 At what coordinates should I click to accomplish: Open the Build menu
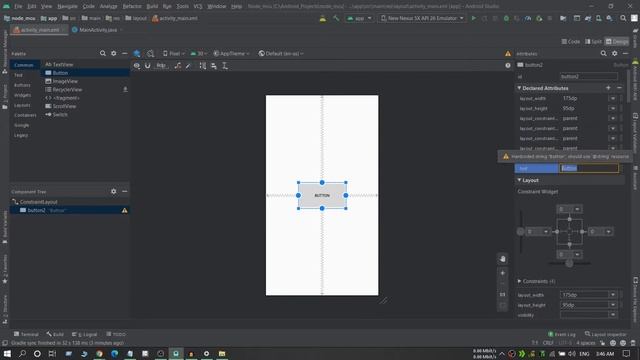point(152,6)
